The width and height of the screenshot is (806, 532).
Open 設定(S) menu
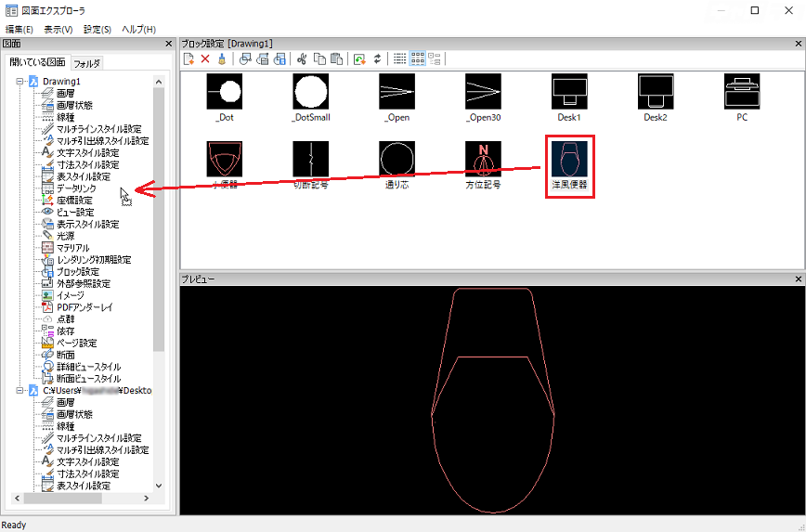97,30
